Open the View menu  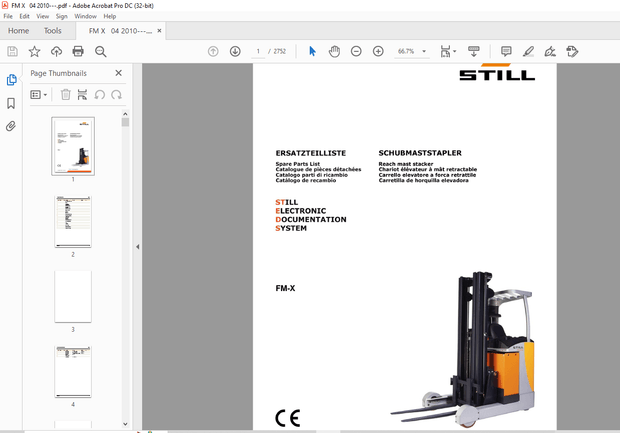(x=43, y=16)
